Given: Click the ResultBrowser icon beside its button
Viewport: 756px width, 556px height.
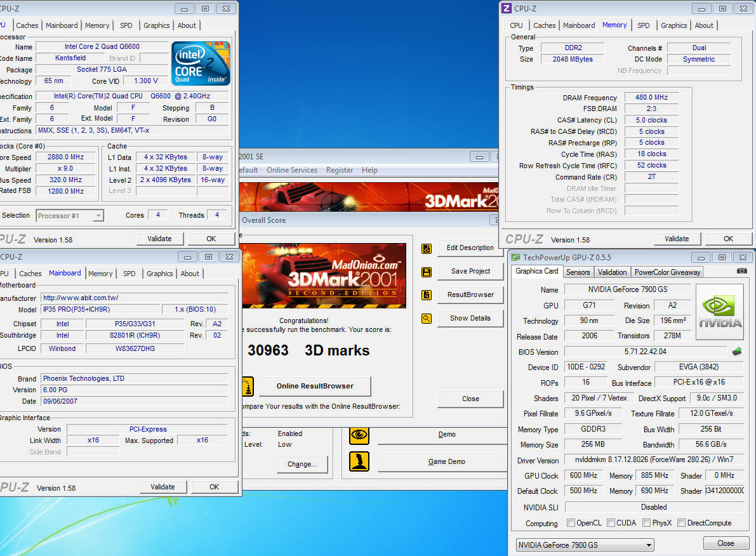Looking at the screenshot, I should pyautogui.click(x=426, y=295).
